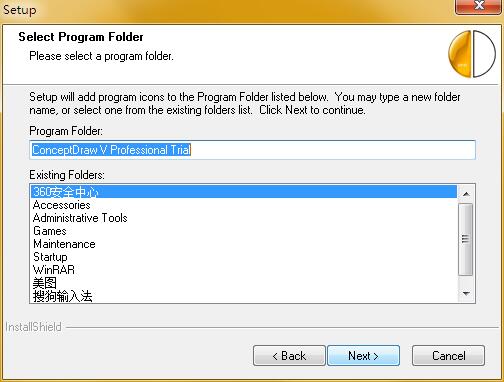
Task: Click the list scrollbar up arrow
Action: (466, 194)
